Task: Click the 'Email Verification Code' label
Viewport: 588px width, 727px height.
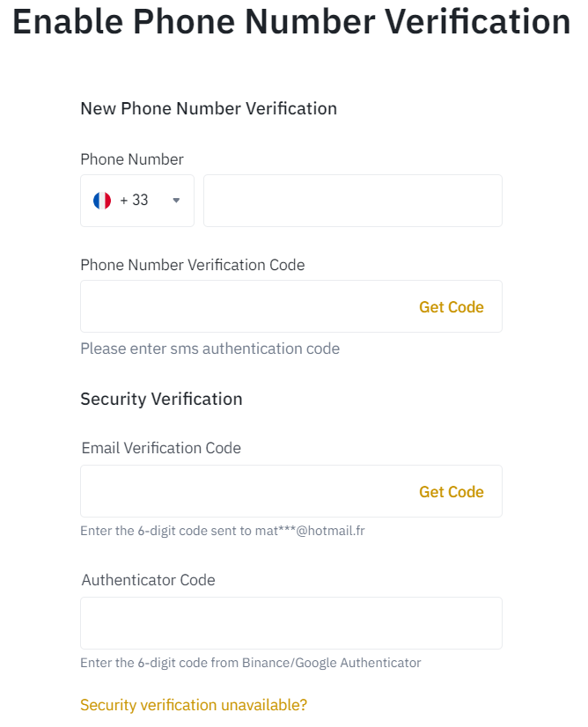Action: pos(161,448)
